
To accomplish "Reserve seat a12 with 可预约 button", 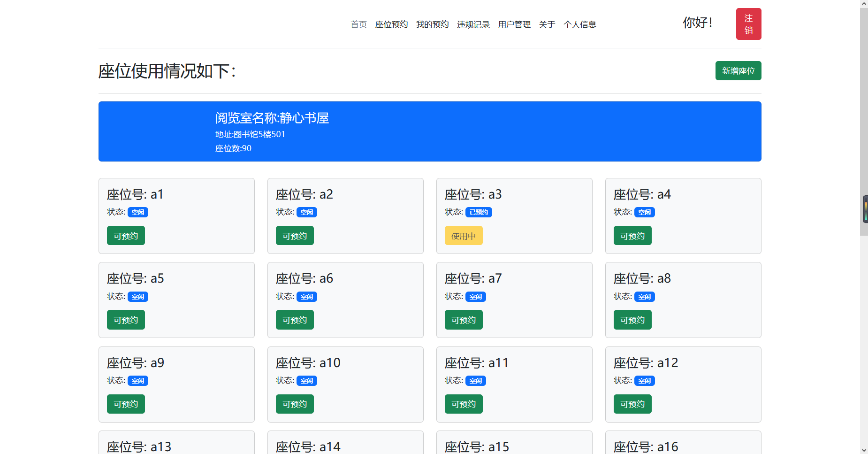I will [x=632, y=404].
